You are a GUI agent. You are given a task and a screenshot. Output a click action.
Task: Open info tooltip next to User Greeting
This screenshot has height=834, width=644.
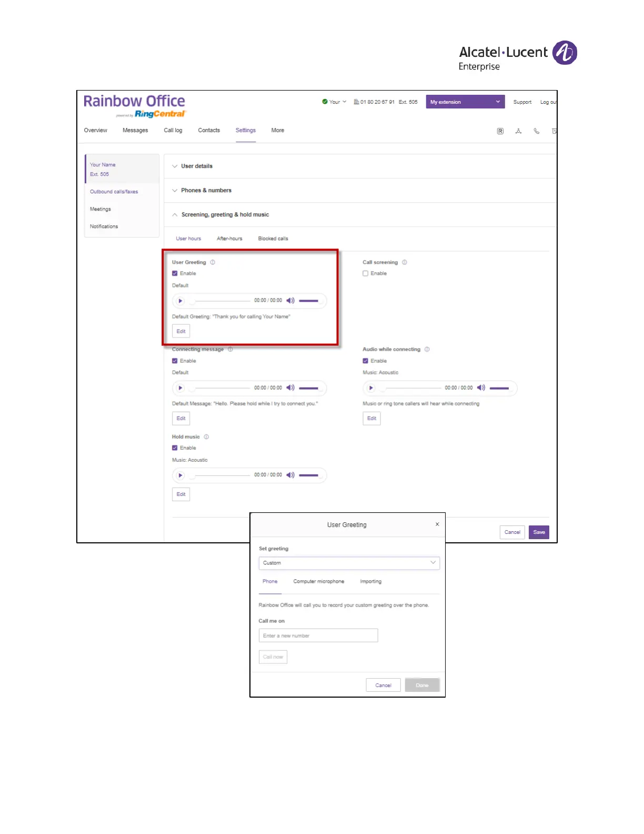(x=213, y=262)
